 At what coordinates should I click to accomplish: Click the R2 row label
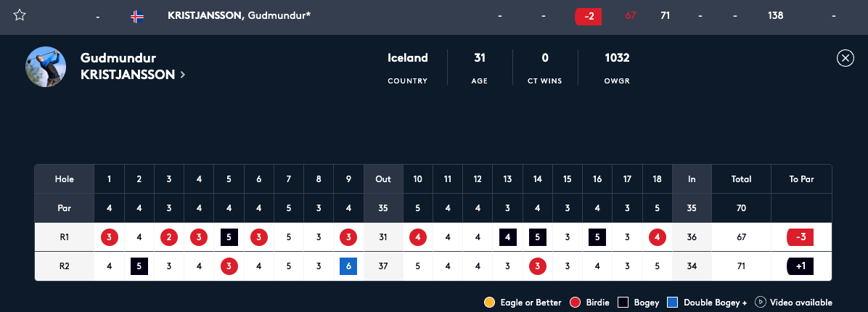click(64, 266)
